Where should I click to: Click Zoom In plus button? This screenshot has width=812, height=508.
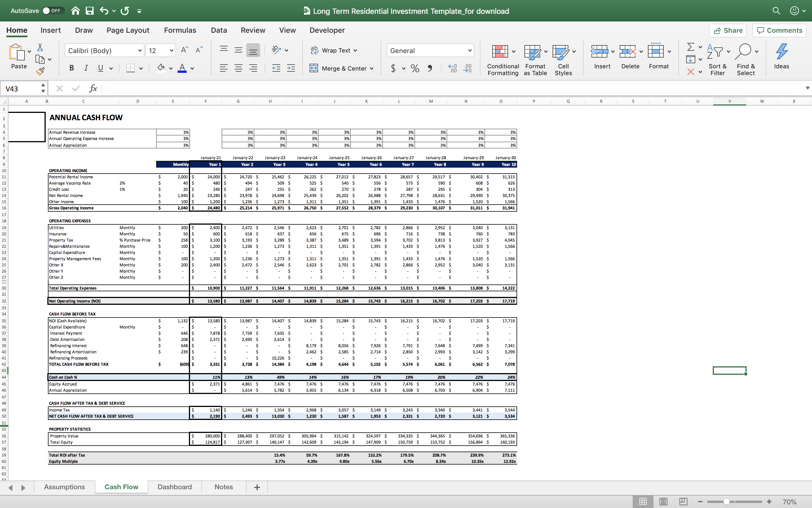tap(769, 502)
